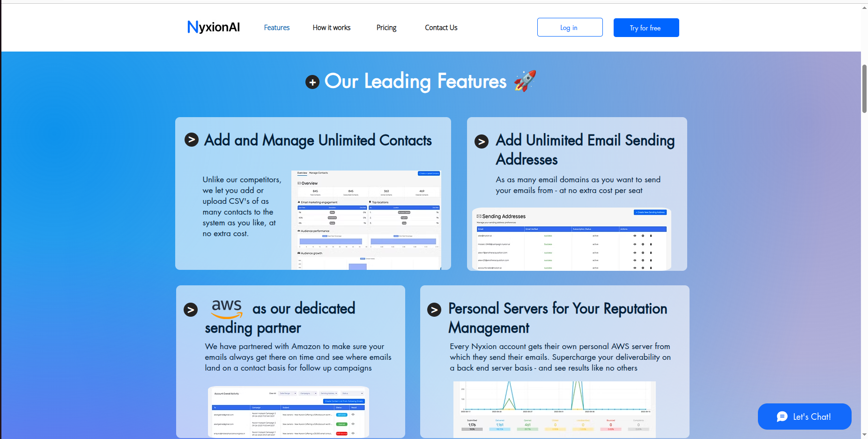Open the Pricing page link
This screenshot has width=868, height=439.
coord(386,28)
